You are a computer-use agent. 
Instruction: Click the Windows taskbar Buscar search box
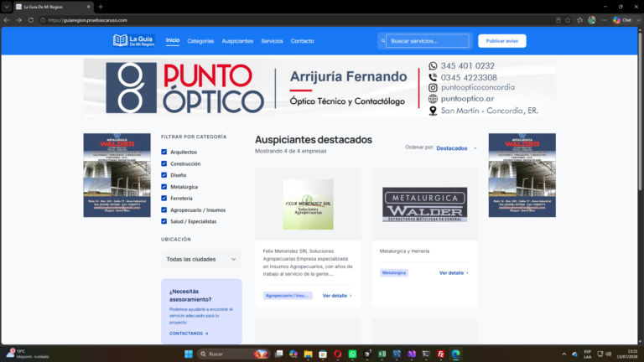pyautogui.click(x=234, y=354)
